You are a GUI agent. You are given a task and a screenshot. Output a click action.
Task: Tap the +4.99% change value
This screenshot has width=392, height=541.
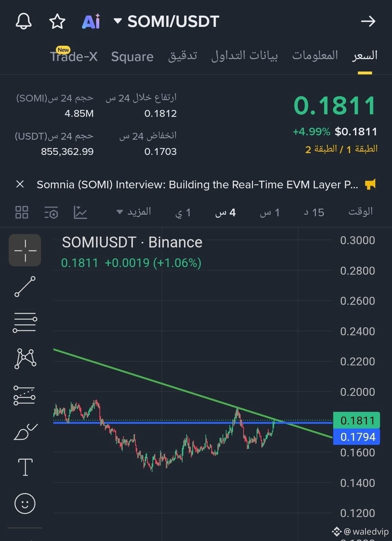coord(311,131)
